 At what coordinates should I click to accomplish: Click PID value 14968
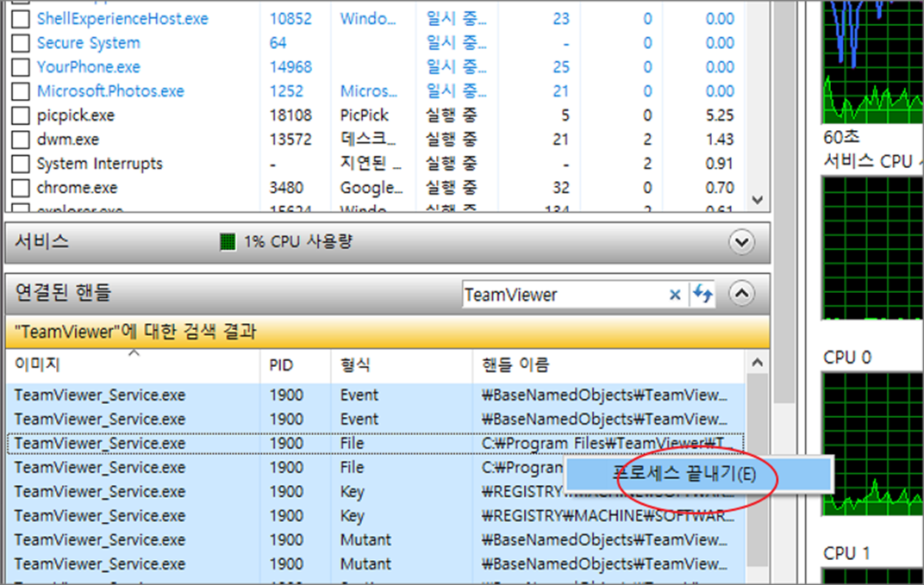click(291, 67)
